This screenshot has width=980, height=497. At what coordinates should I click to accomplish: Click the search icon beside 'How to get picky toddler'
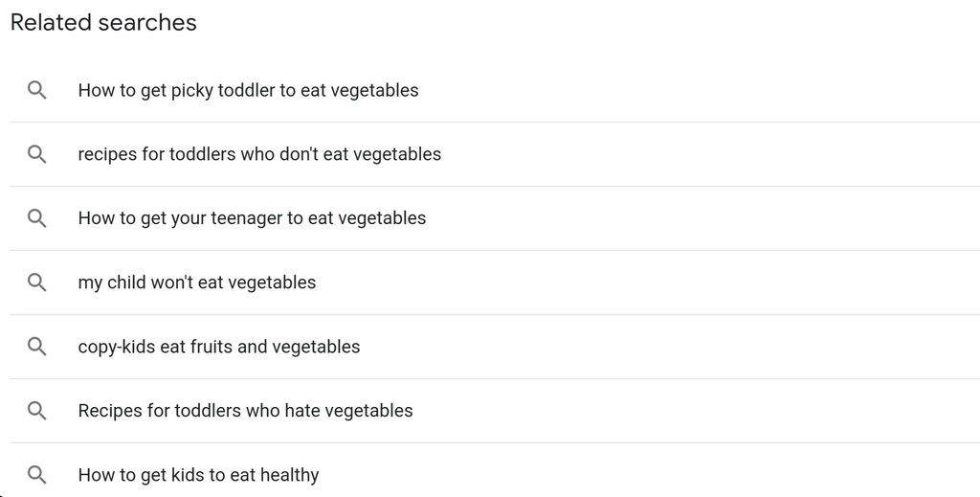coord(36,90)
